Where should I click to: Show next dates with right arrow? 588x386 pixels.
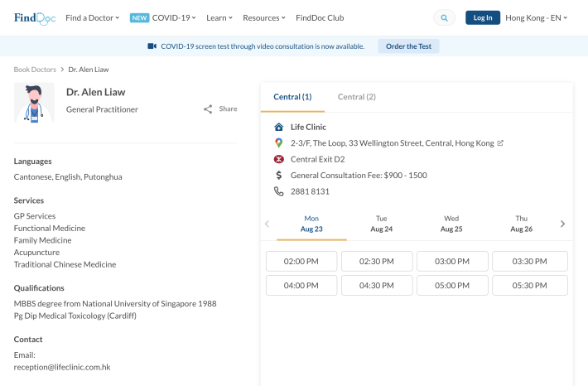(x=562, y=224)
